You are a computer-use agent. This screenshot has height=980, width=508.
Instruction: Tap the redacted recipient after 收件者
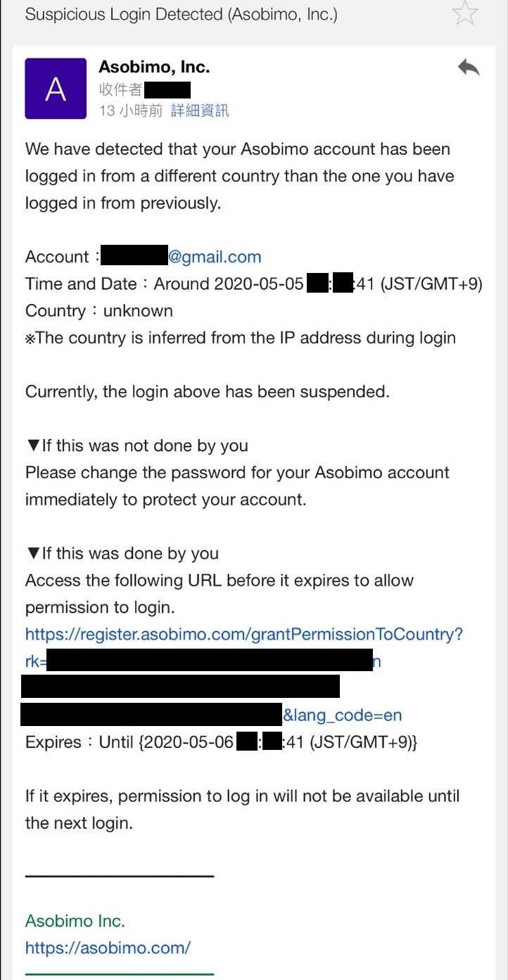click(167, 90)
